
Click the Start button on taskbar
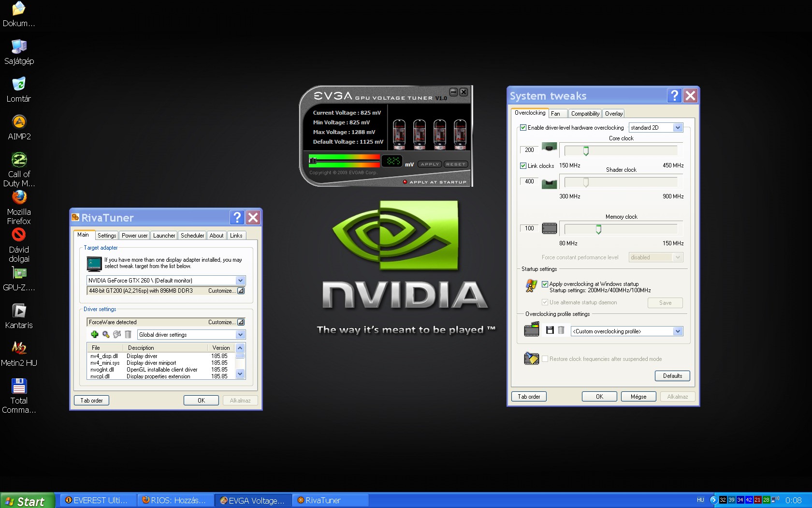pos(27,501)
